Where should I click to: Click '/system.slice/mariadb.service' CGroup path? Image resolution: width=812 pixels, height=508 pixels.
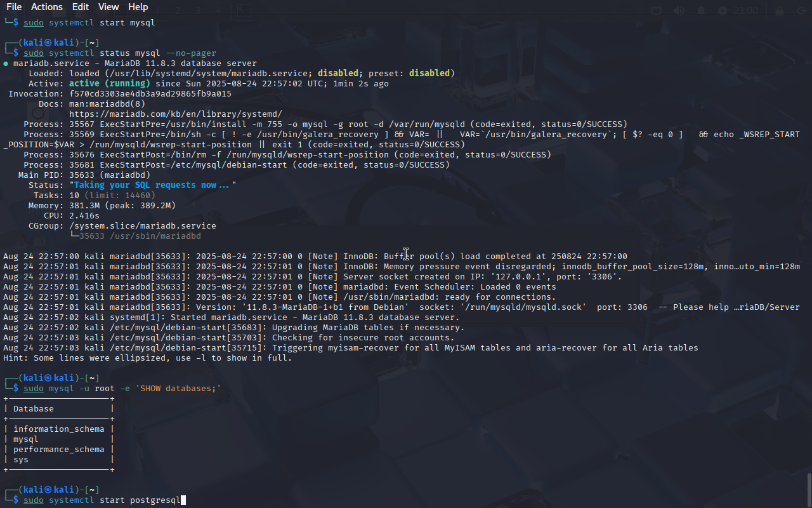point(143,226)
